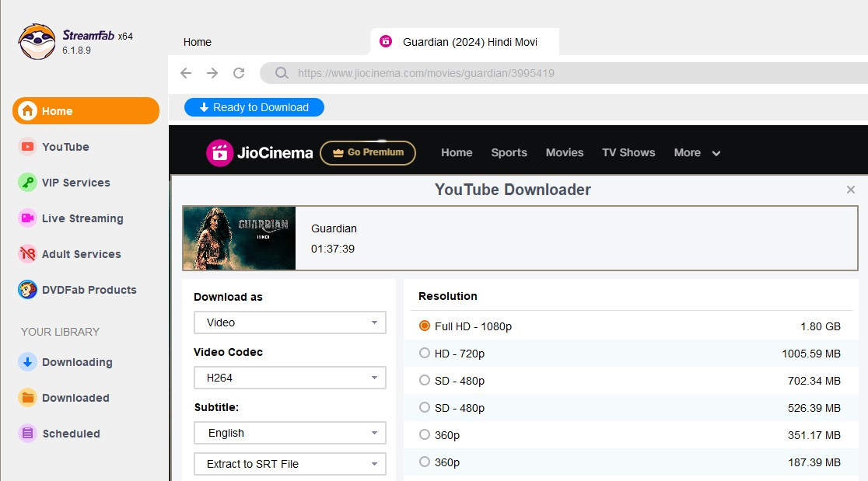Expand the Download as Video dropdown
868x481 pixels.
[289, 322]
